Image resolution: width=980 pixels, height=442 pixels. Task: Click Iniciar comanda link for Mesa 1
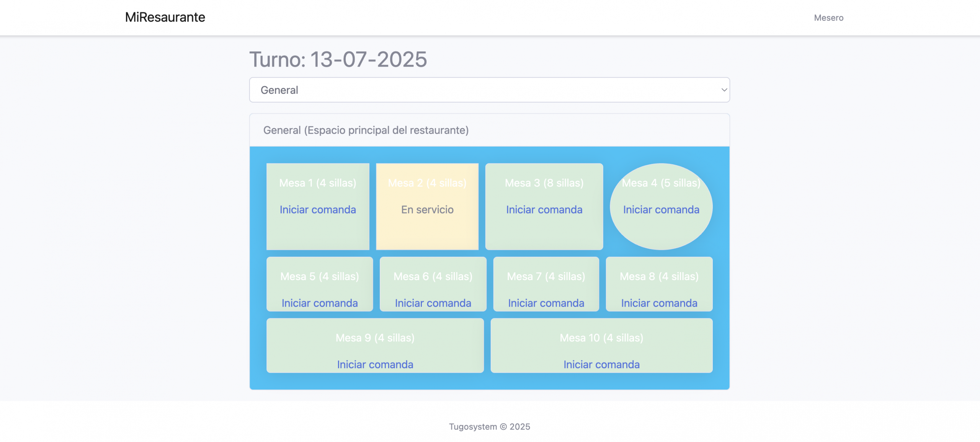[x=317, y=210]
